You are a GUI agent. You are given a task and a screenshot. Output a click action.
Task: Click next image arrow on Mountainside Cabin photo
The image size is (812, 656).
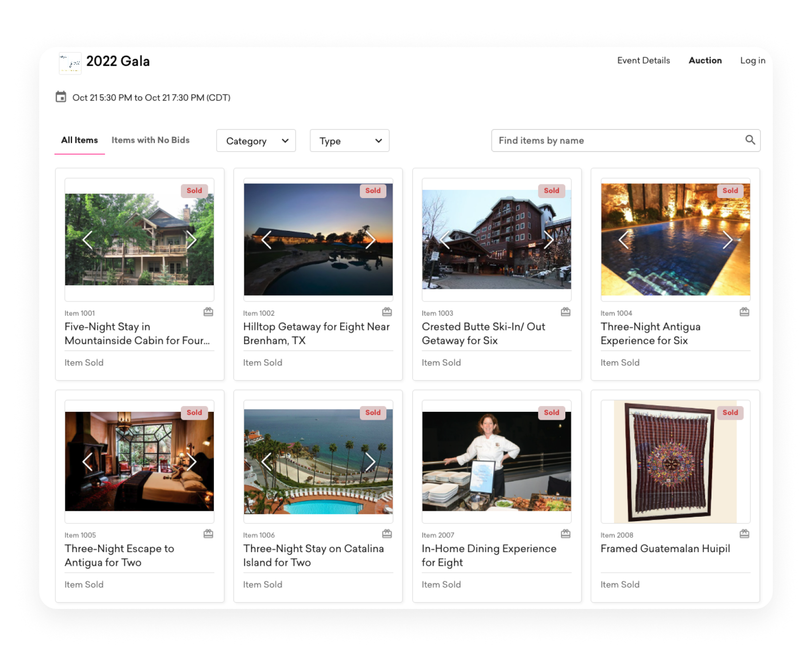[191, 240]
